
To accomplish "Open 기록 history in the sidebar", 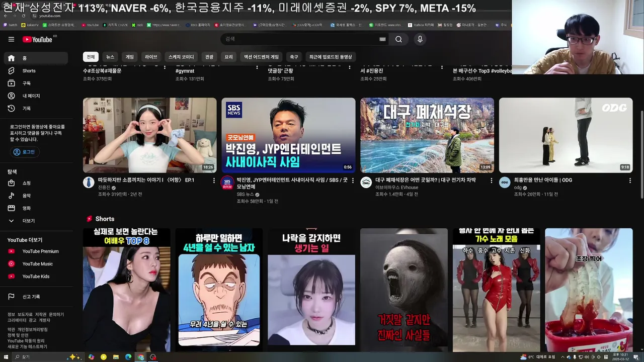I will tap(35, 109).
